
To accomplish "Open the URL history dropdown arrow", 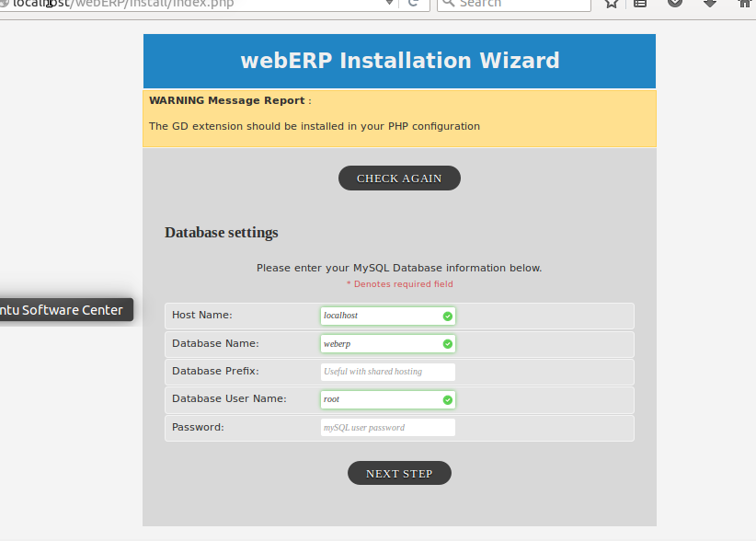I will (390, 3).
